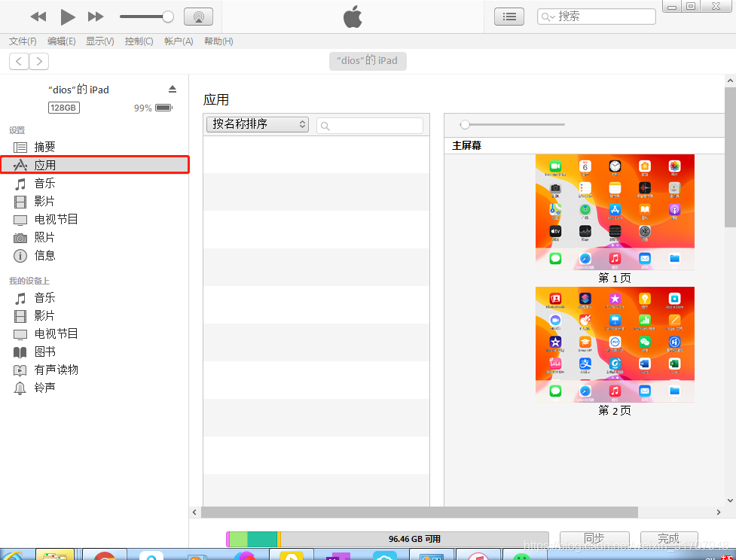Select the 第 1 页 home screen thumbnail
This screenshot has height=560, width=736.
[615, 212]
